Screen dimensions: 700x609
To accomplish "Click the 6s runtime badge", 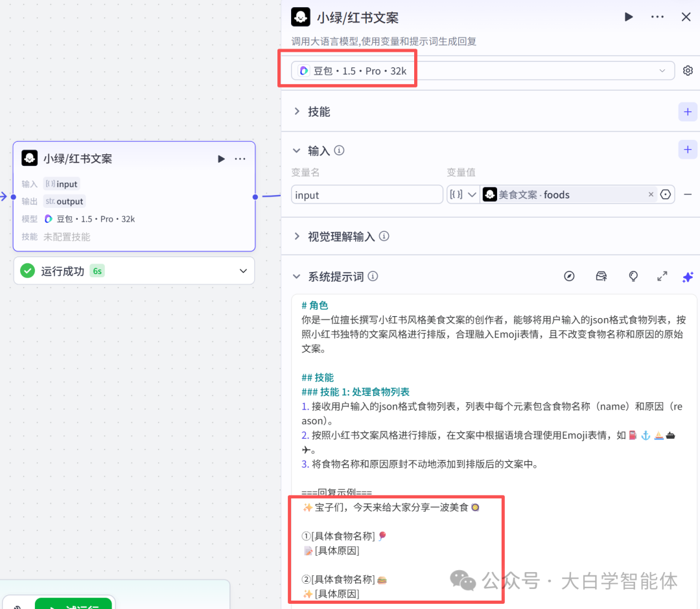I will click(97, 271).
